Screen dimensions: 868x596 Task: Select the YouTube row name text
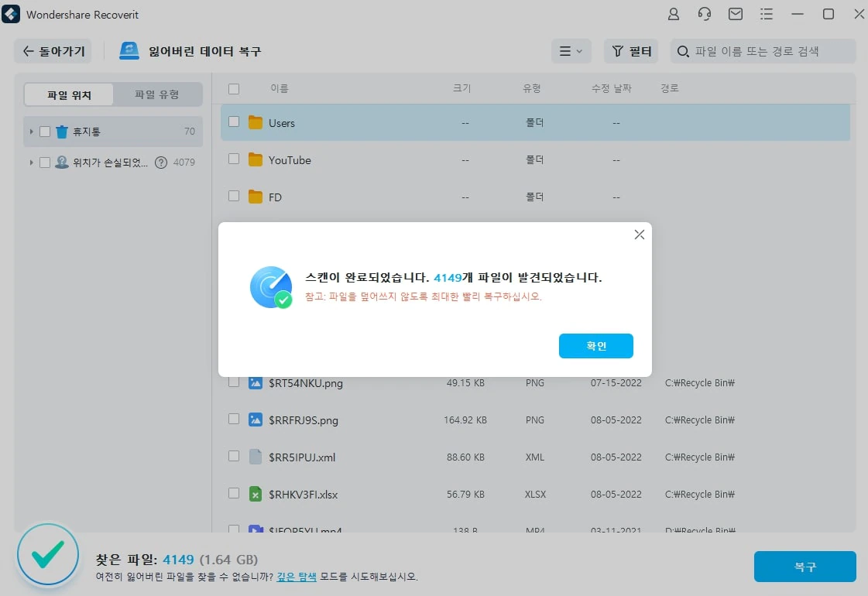click(x=290, y=160)
